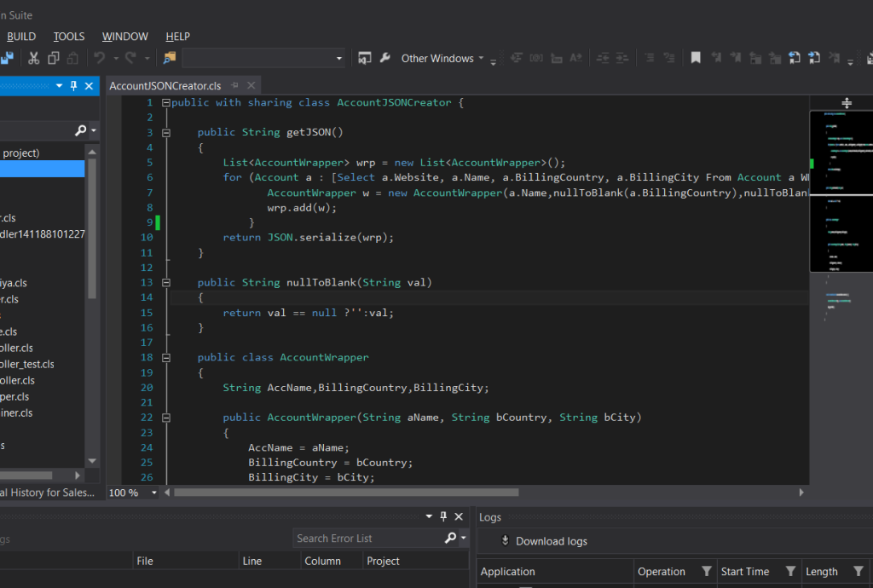873x588 pixels.
Task: Collapse the AccountJSONCreator class code block
Action: pos(165,102)
